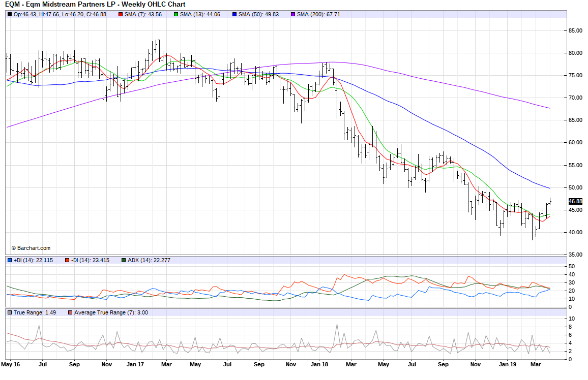Click the 65.00 price axis label
Viewport: 588px width, 380px height.
576,120
